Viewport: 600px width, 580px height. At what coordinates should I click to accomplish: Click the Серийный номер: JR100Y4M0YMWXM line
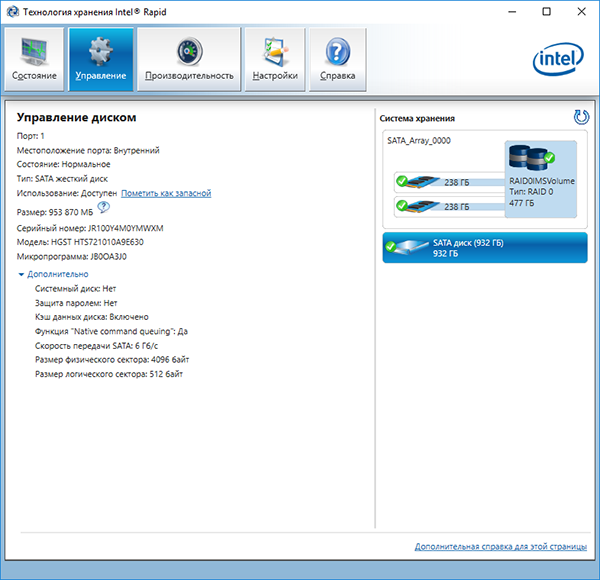click(x=90, y=228)
